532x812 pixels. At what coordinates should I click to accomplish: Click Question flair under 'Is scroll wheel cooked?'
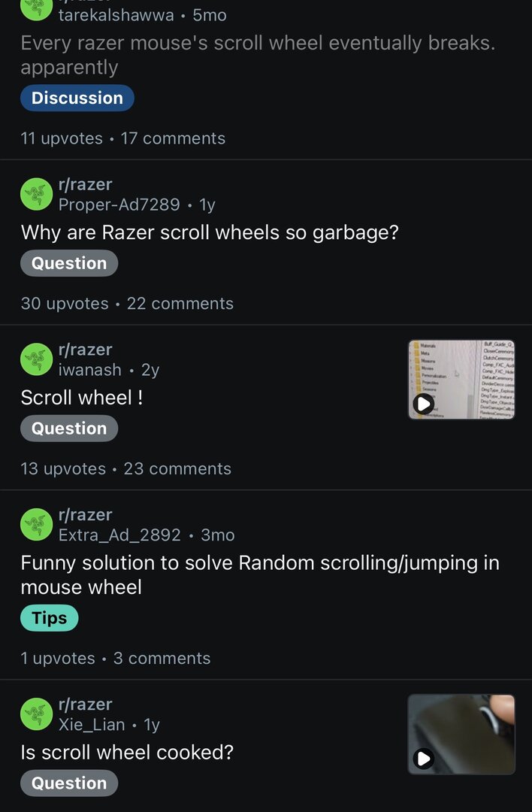(x=69, y=783)
